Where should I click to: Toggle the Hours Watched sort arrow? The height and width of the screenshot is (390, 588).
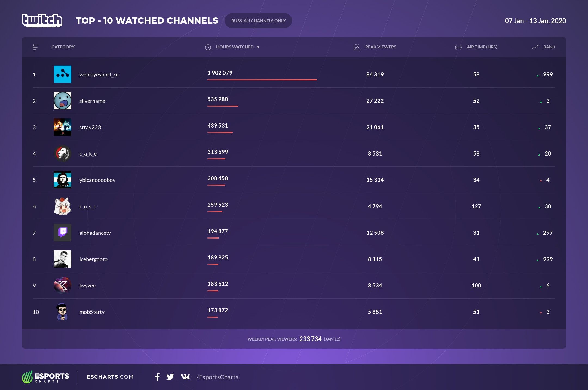tap(258, 47)
